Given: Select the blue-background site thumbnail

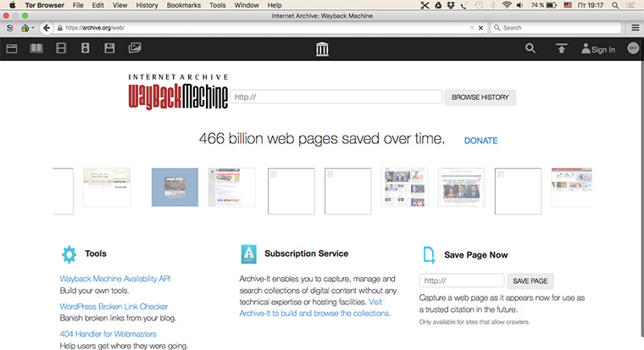Looking at the screenshot, I should [175, 187].
